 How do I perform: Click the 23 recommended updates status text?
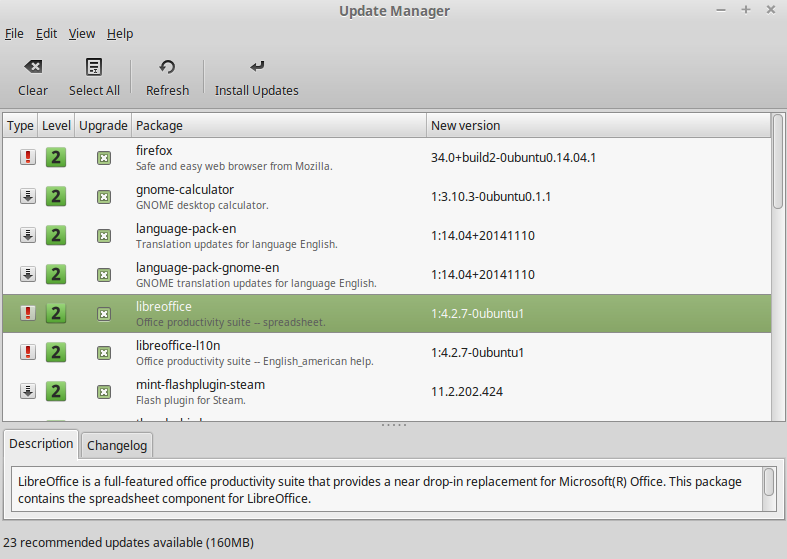tap(128, 543)
